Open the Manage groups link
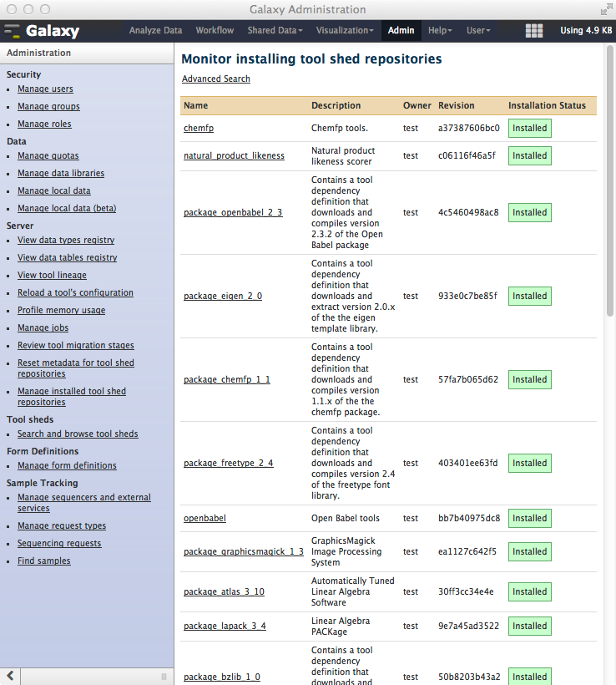This screenshot has width=616, height=685. [48, 106]
